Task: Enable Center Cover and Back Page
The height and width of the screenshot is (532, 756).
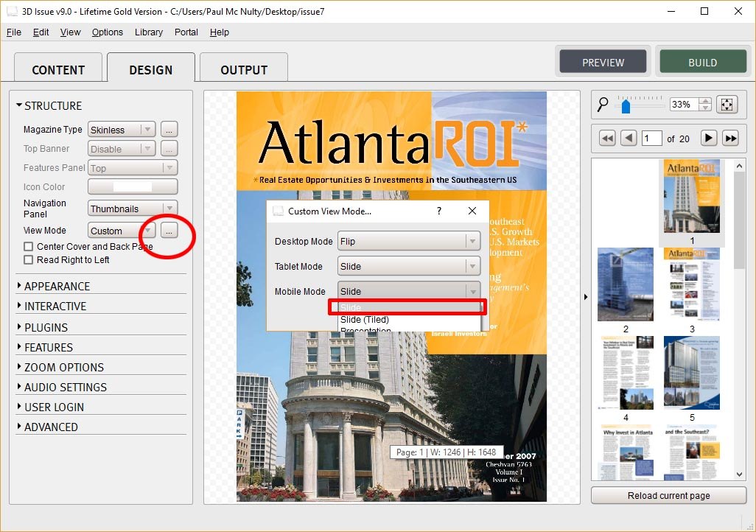Action: click(29, 246)
